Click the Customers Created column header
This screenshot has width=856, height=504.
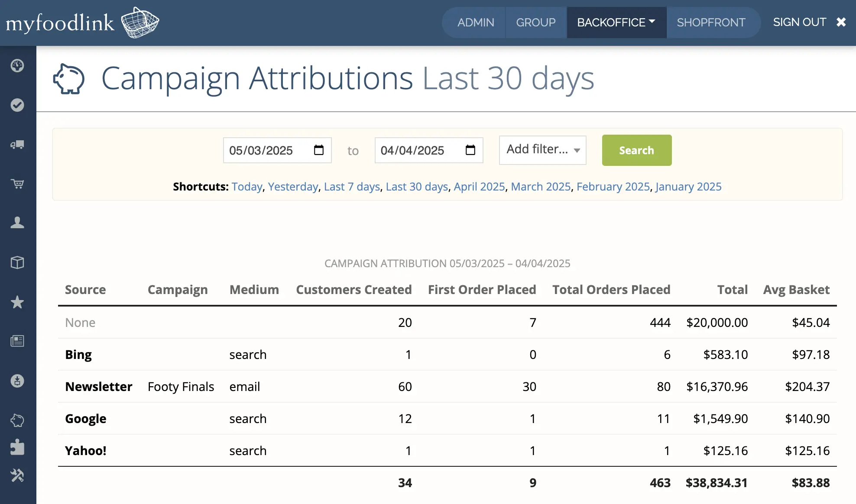354,290
